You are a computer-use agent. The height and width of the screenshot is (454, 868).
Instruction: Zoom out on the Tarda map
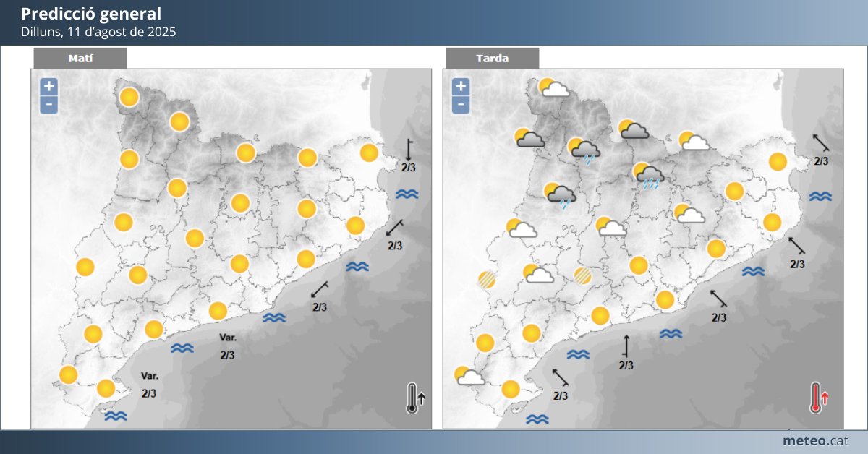461,105
